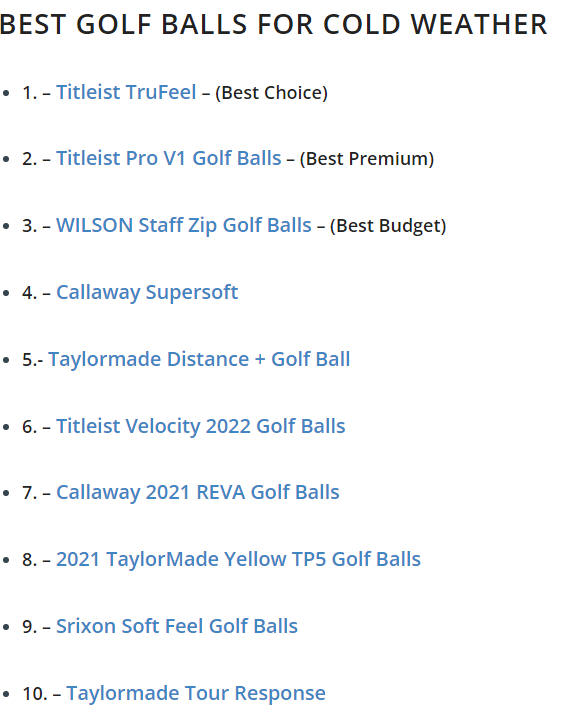579x715 pixels.
Task: Visit the Taylormade Distance + Golf Ball link
Action: (x=199, y=359)
